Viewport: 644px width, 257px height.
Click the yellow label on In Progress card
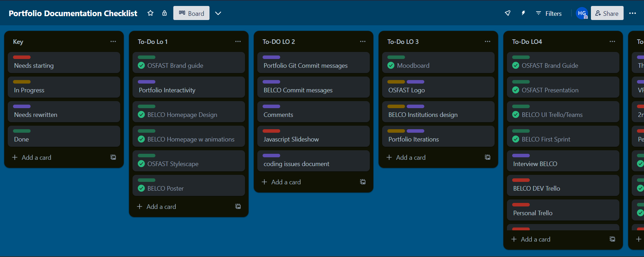click(x=22, y=82)
